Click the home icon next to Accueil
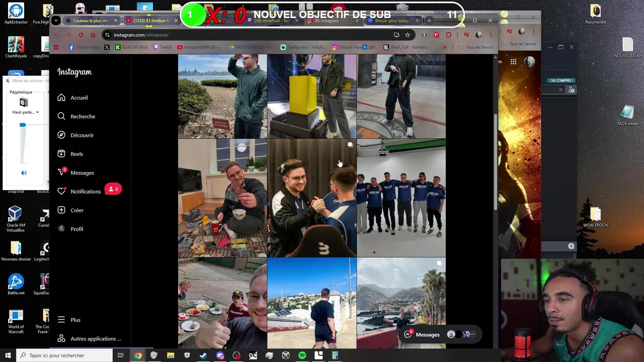This screenshot has height=362, width=644. 61,98
